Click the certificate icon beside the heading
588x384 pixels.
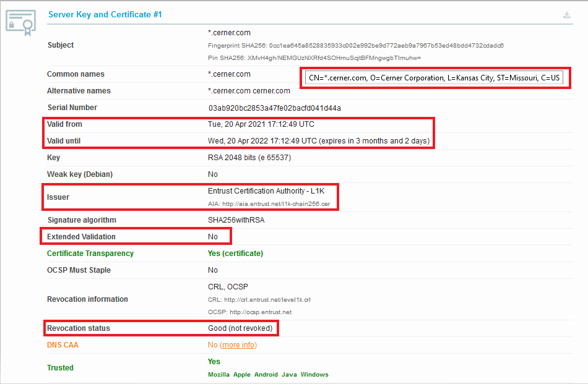point(20,23)
